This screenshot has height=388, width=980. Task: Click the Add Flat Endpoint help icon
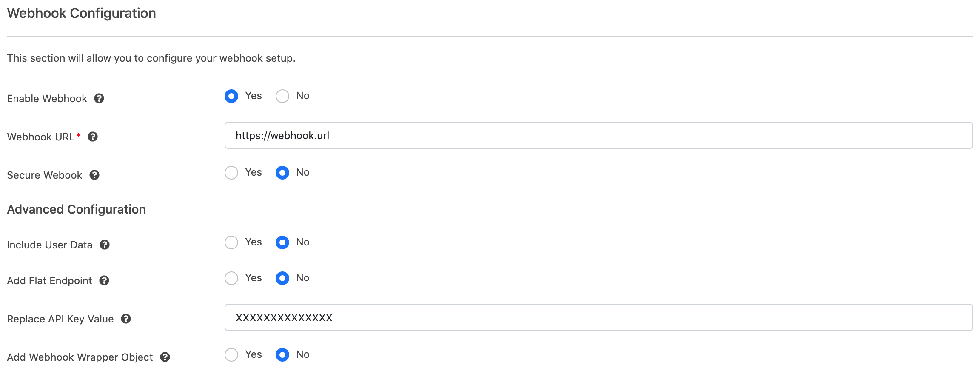coord(105,281)
